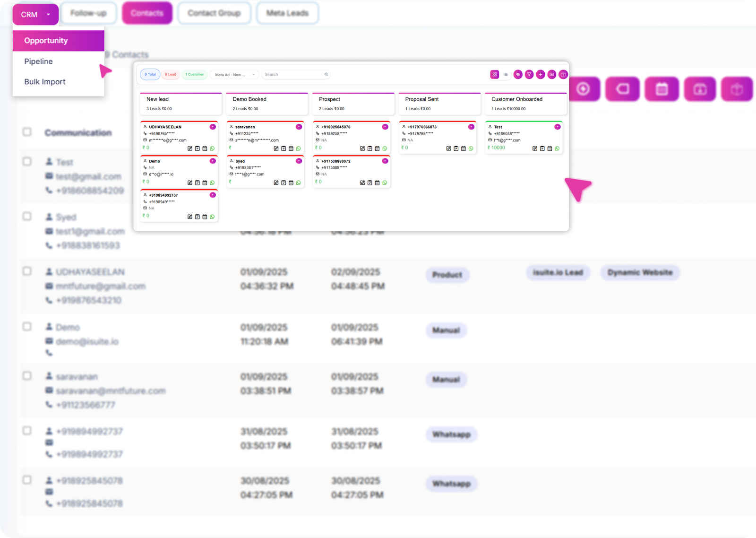Open the calendar icon on the Demo lead card
Screen dimensions: 756x538
point(205,182)
